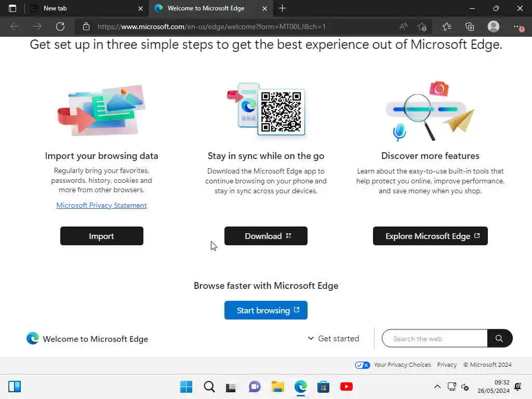Submit web search magnifier button
This screenshot has height=399, width=532.
499,338
